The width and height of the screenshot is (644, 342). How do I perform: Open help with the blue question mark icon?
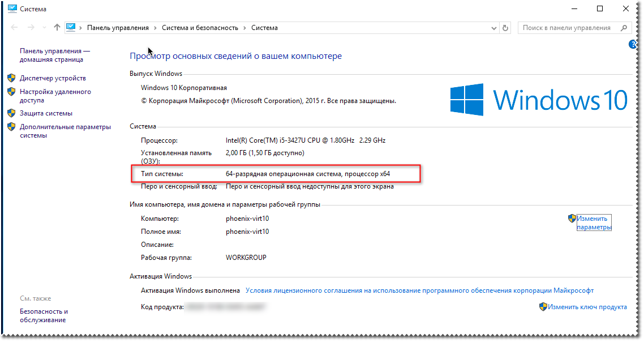[x=633, y=44]
